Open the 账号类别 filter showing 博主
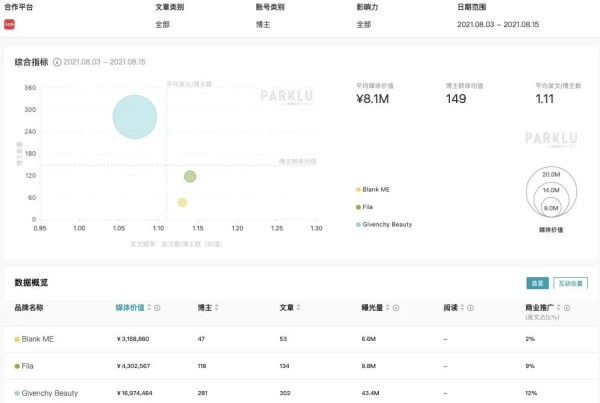The height and width of the screenshot is (403, 600). [263, 24]
